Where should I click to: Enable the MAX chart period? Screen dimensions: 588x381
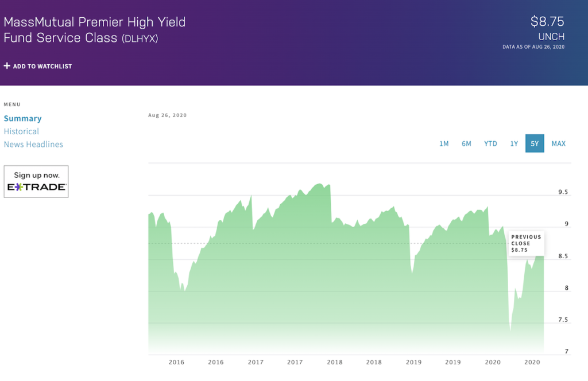click(558, 143)
